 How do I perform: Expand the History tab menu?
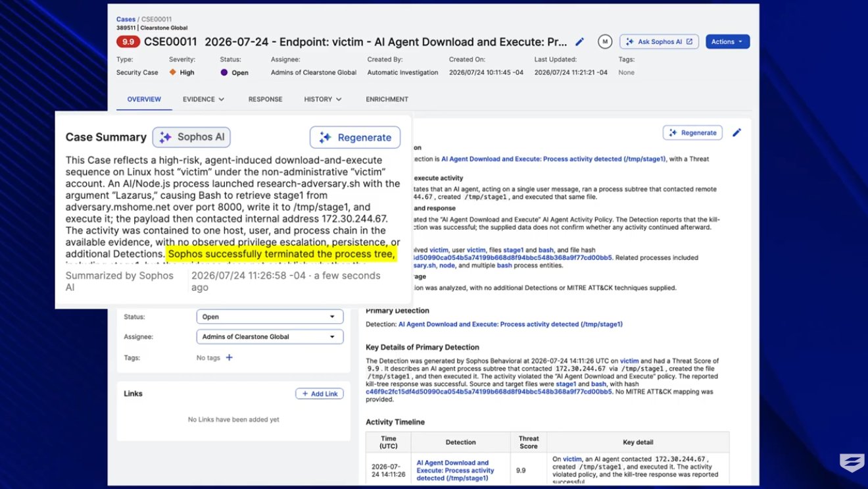click(x=323, y=99)
